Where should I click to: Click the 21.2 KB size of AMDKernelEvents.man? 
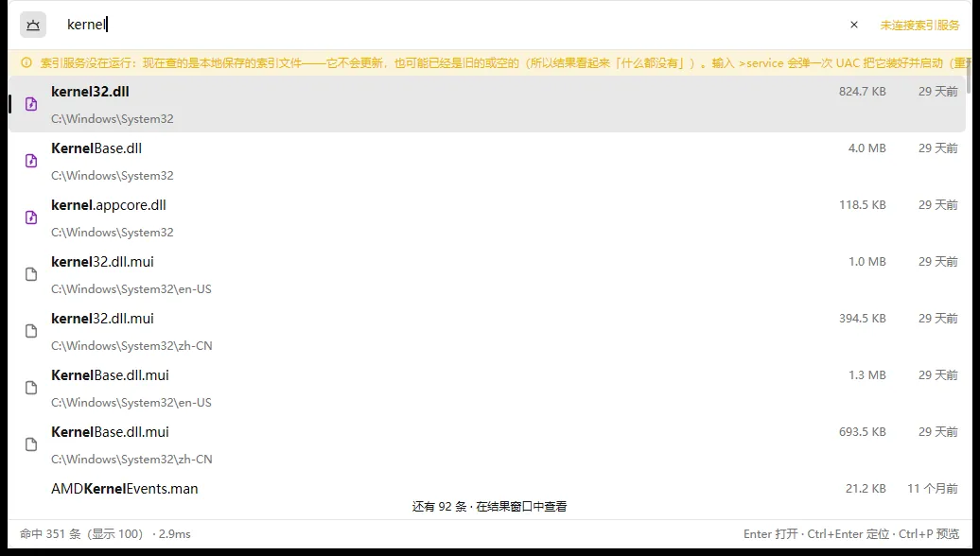(866, 489)
